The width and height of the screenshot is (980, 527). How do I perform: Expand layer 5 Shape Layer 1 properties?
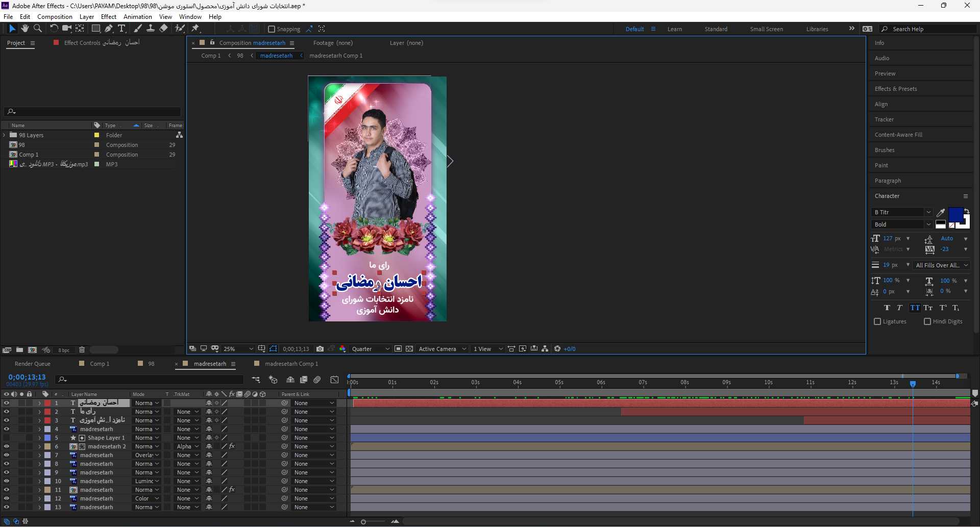pyautogui.click(x=39, y=438)
